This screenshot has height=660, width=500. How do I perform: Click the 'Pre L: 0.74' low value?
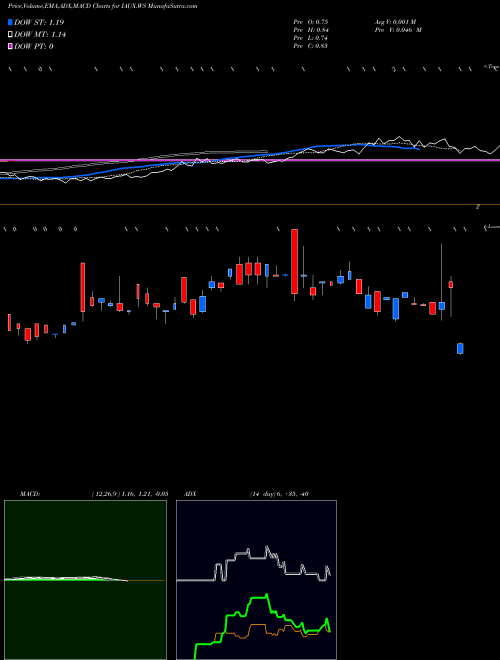point(311,38)
